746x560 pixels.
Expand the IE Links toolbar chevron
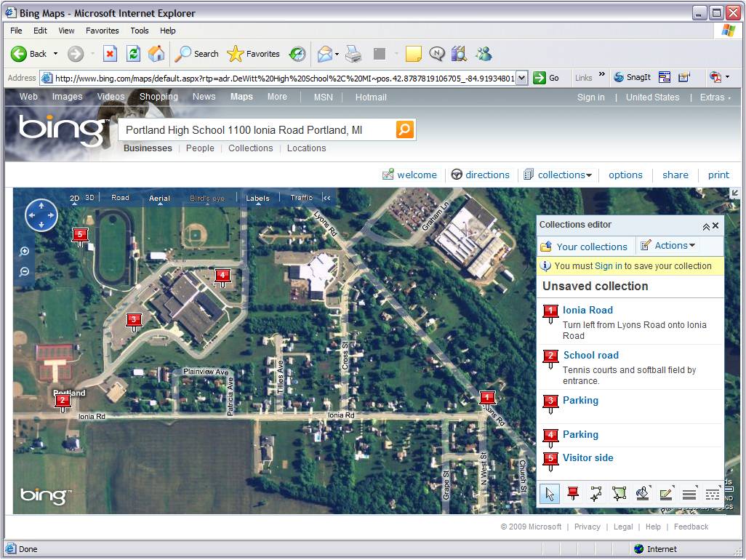tap(602, 74)
